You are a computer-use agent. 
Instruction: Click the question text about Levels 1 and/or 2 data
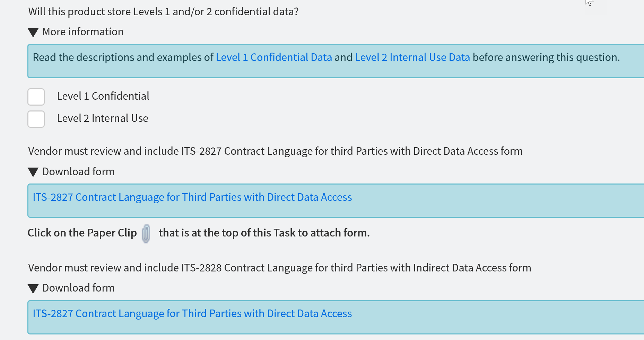pyautogui.click(x=163, y=12)
